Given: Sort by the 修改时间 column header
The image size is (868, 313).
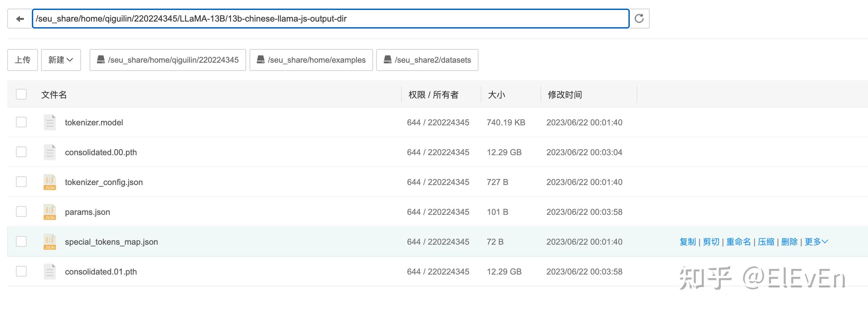Looking at the screenshot, I should [565, 94].
